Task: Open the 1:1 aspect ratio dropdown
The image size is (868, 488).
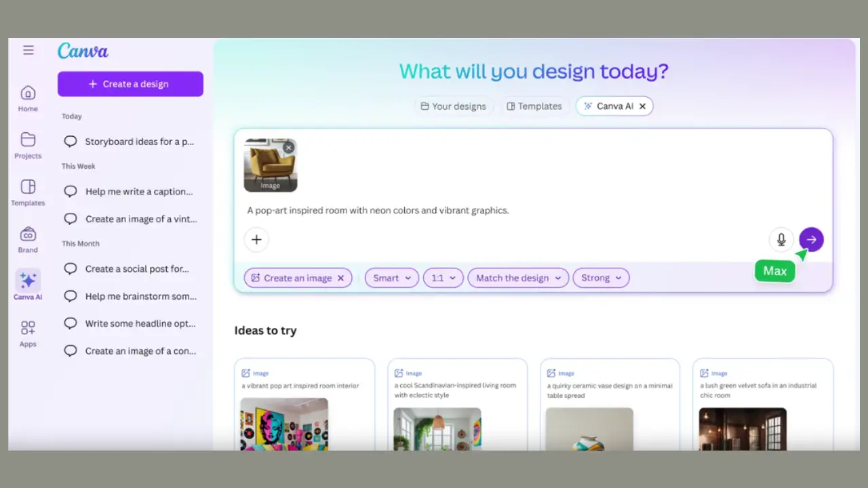Action: (x=443, y=278)
